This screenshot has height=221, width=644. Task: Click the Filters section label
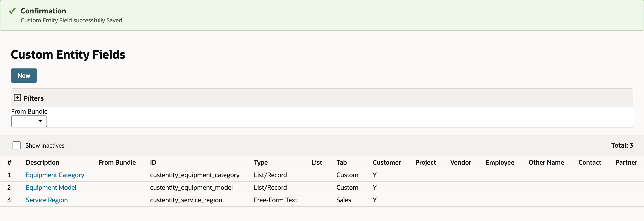pyautogui.click(x=34, y=98)
